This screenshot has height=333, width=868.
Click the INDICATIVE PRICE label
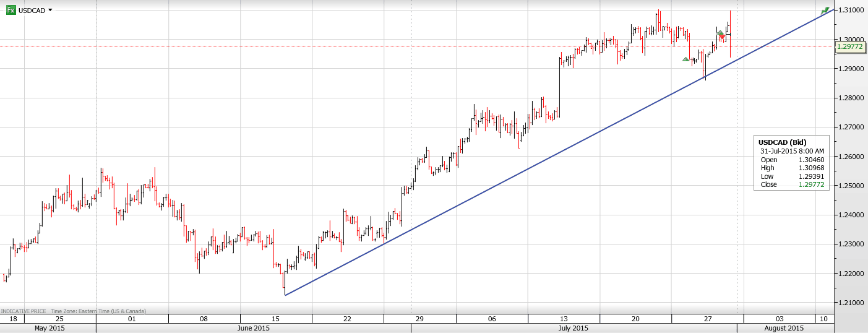(x=23, y=311)
